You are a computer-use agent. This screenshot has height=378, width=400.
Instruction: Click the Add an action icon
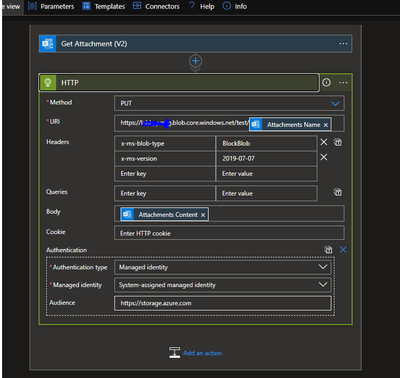pyautogui.click(x=174, y=353)
